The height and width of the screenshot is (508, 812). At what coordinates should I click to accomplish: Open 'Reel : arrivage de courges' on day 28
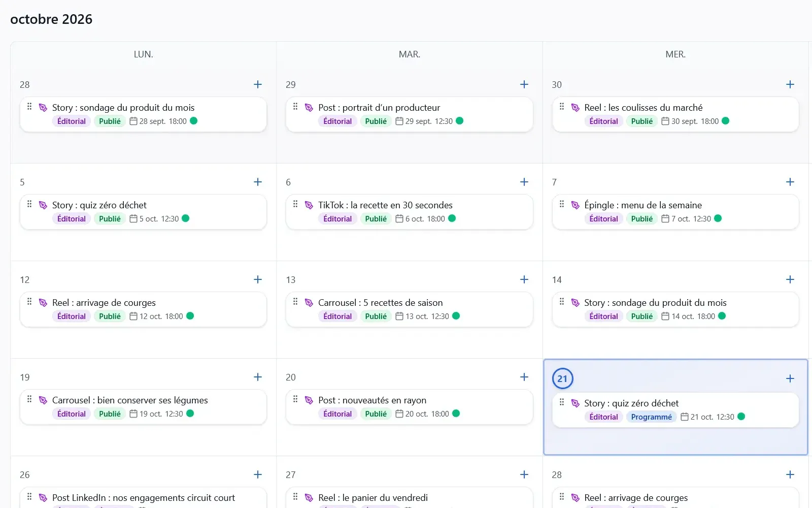point(675,498)
